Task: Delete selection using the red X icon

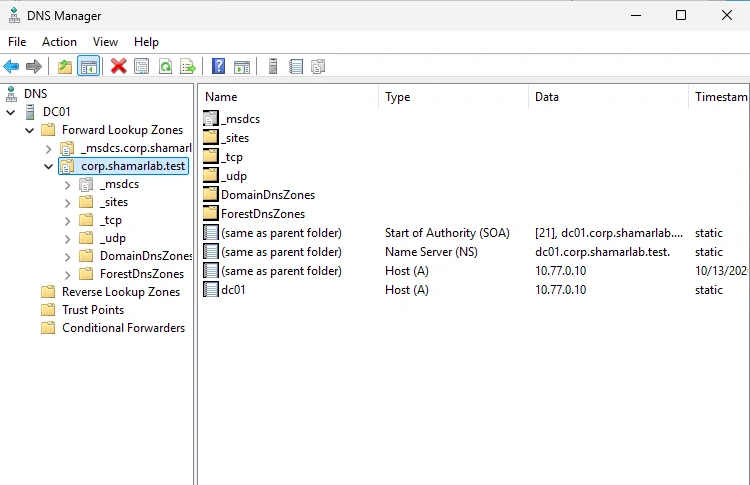Action: pyautogui.click(x=119, y=66)
